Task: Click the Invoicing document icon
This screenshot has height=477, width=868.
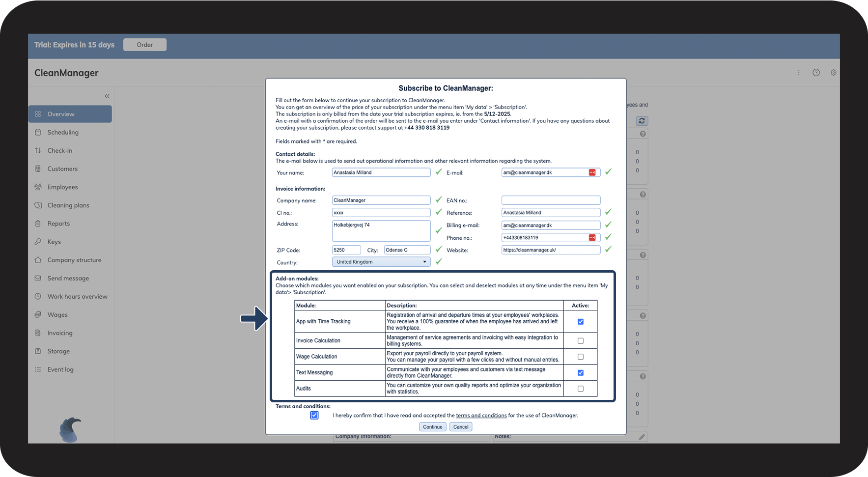Action: [x=38, y=333]
